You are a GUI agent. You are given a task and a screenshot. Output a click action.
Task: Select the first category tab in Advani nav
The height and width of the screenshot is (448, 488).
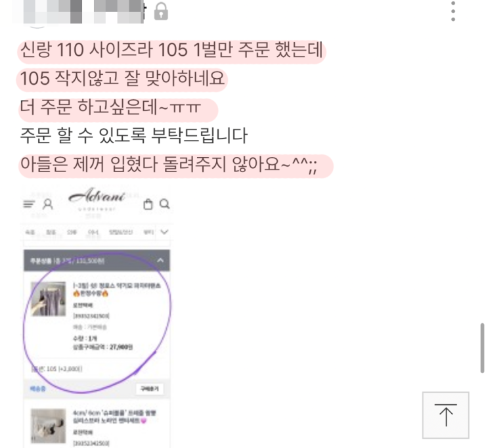[30, 233]
